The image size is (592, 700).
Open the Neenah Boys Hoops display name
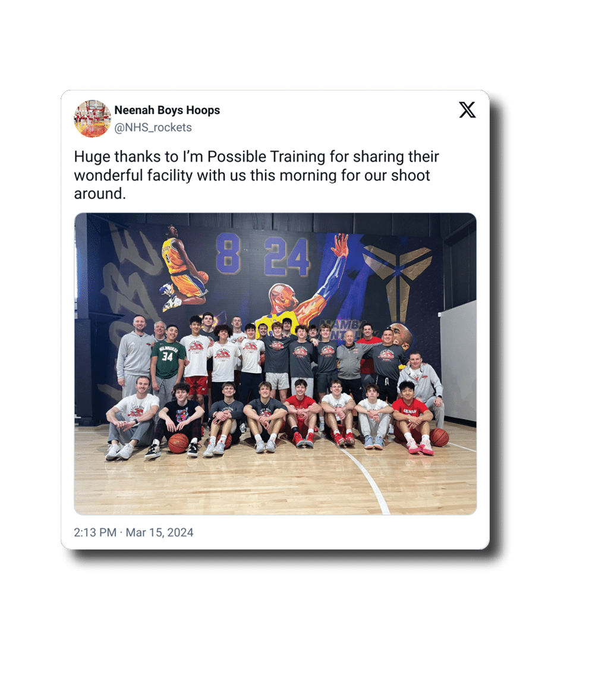167,110
